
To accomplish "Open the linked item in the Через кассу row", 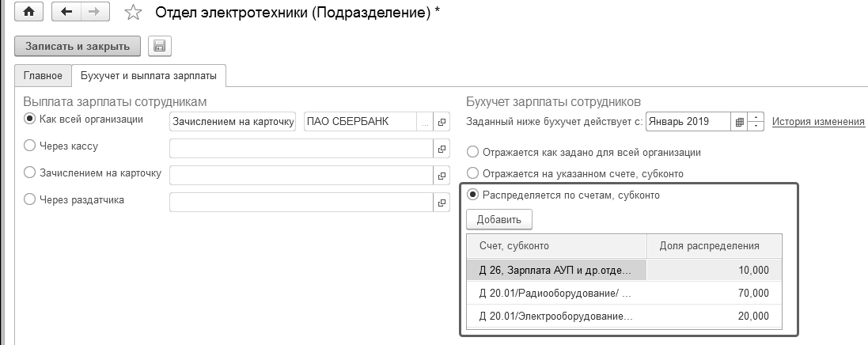I will coord(442,148).
